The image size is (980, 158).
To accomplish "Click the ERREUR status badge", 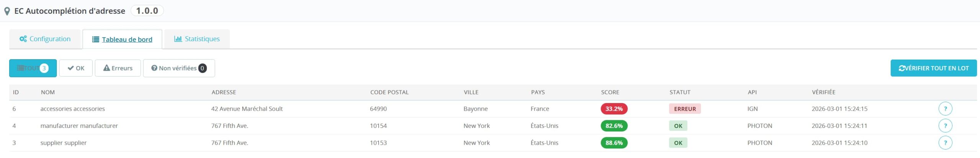I will 685,109.
